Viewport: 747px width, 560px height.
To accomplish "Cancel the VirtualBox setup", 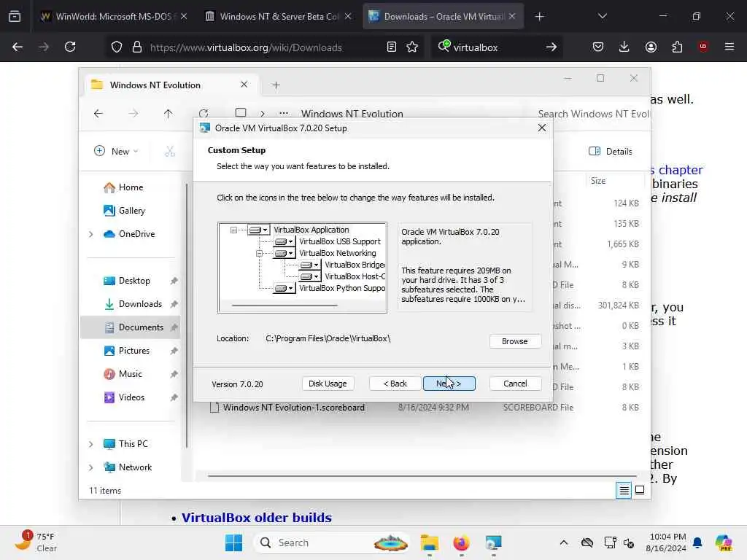I will 515,384.
